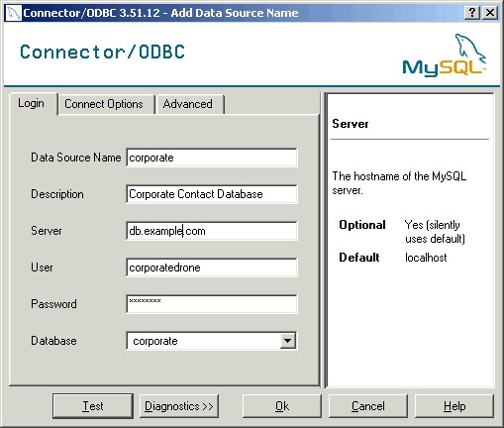This screenshot has width=504, height=428.
Task: Click the Password label
Action: point(53,304)
